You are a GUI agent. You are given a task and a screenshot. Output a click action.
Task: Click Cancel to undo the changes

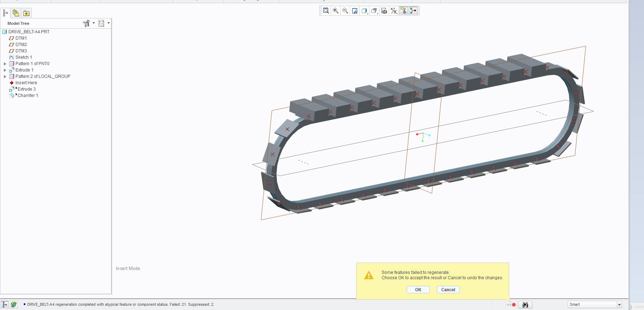click(448, 289)
